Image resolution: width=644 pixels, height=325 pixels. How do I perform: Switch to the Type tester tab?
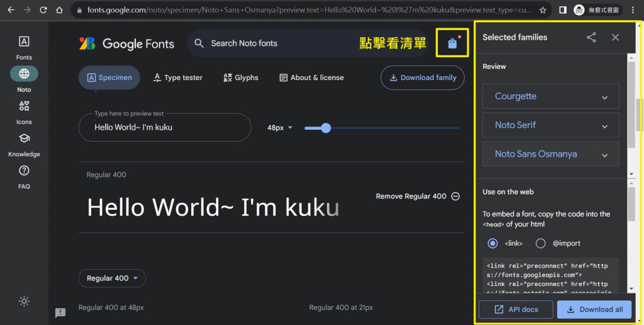178,77
